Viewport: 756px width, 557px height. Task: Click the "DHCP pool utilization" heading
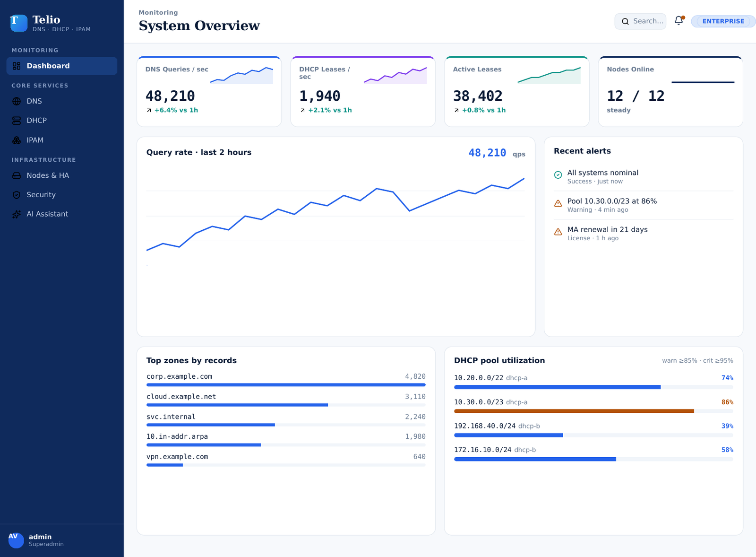499,360
